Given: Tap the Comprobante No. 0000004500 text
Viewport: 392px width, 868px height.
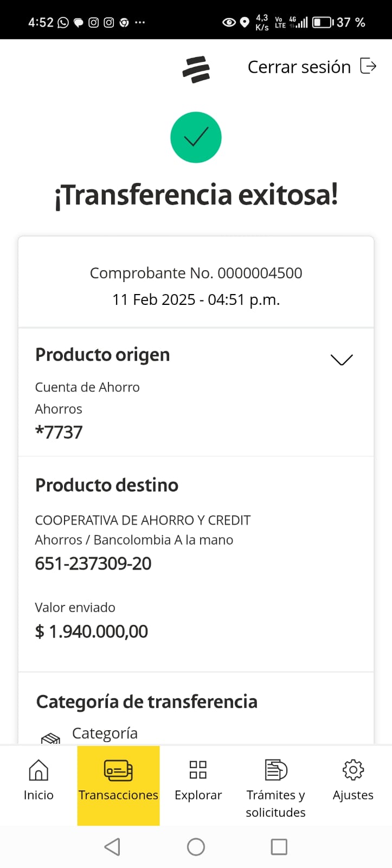Looking at the screenshot, I should tap(196, 273).
